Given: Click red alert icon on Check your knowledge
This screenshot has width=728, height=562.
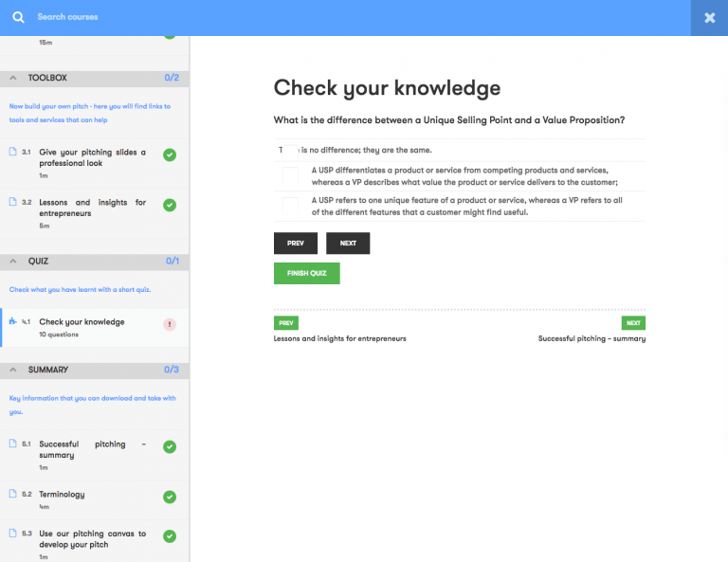Looking at the screenshot, I should click(x=170, y=324).
